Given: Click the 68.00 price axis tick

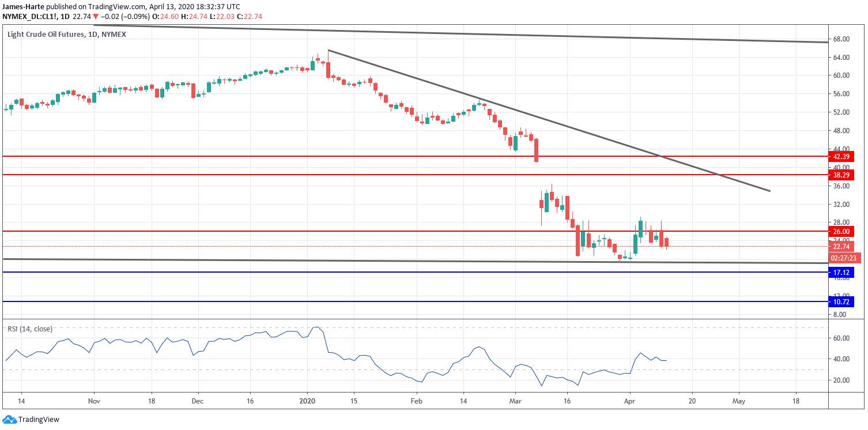Looking at the screenshot, I should coord(840,39).
